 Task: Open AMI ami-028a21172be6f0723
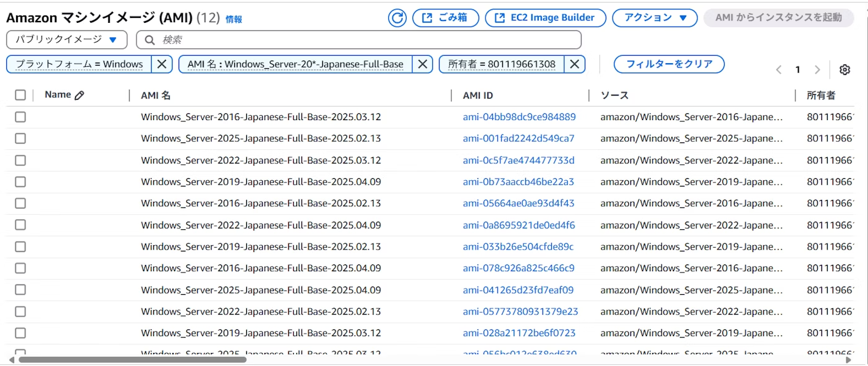tap(519, 333)
